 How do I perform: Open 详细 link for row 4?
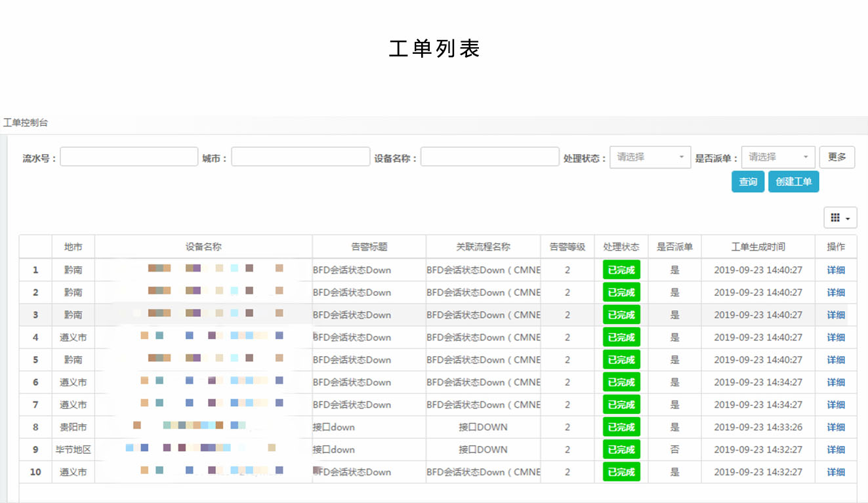click(836, 338)
